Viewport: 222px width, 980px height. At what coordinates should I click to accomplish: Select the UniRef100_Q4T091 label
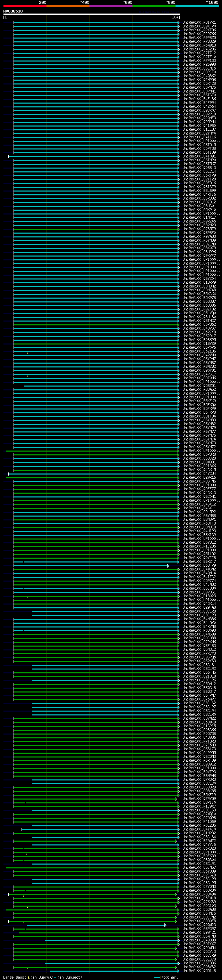pos(199,156)
